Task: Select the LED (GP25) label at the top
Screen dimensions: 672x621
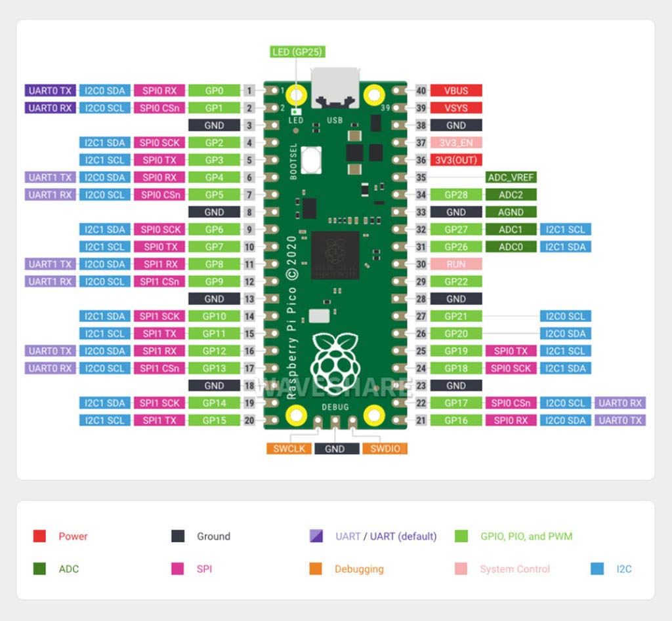Action: [297, 52]
